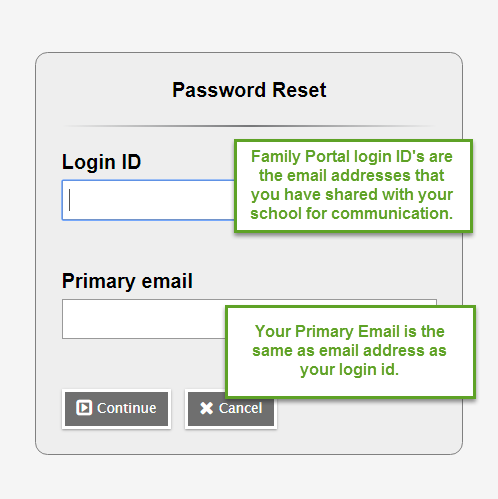
Task: Click the Primary email field label
Action: pos(127,281)
